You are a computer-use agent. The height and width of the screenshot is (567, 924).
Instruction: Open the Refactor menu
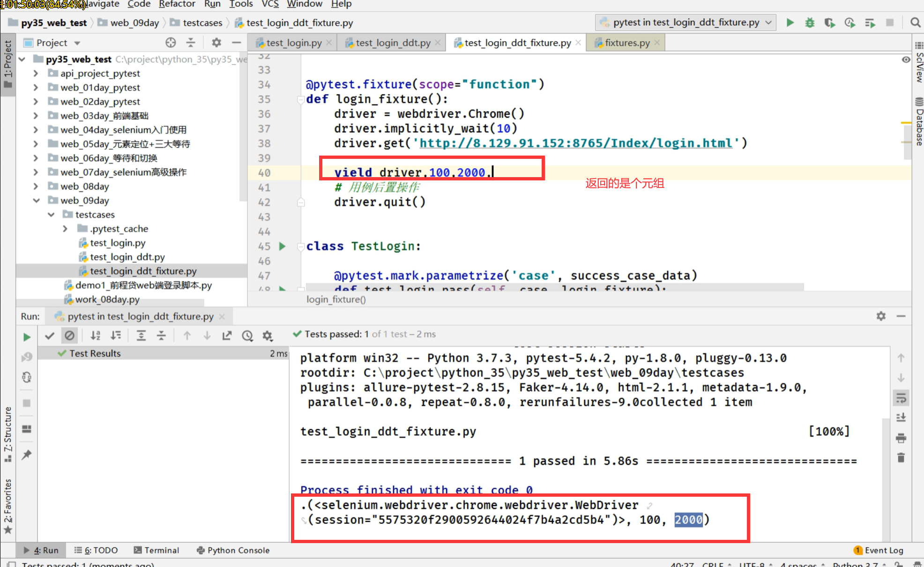pos(177,4)
